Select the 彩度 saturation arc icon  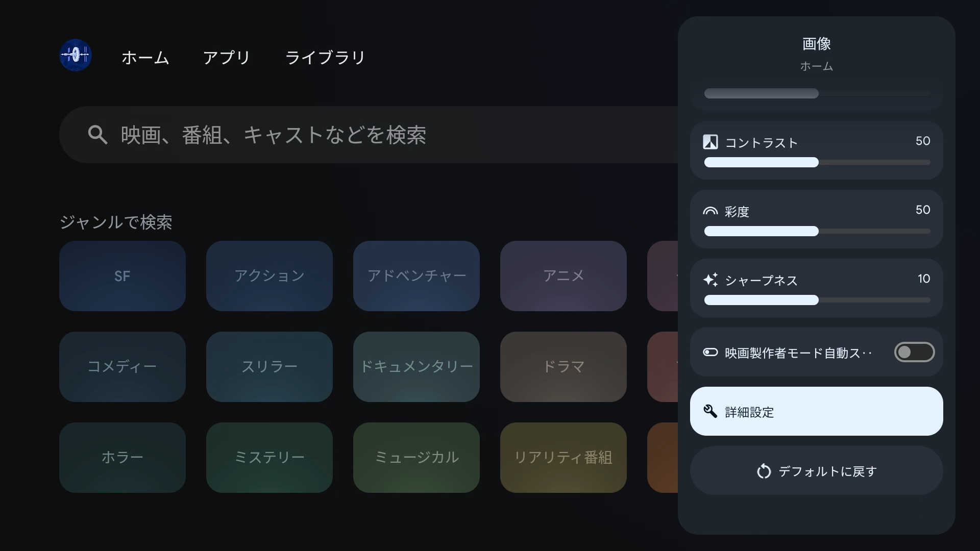(710, 210)
